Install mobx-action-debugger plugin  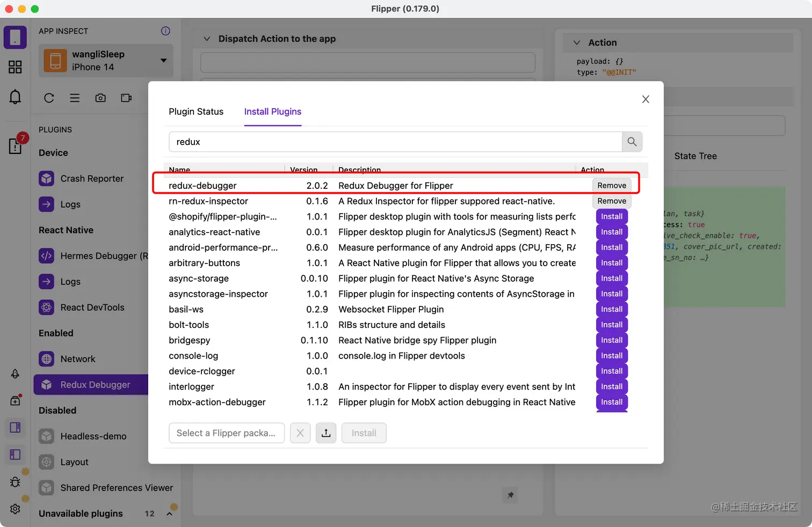coord(612,402)
